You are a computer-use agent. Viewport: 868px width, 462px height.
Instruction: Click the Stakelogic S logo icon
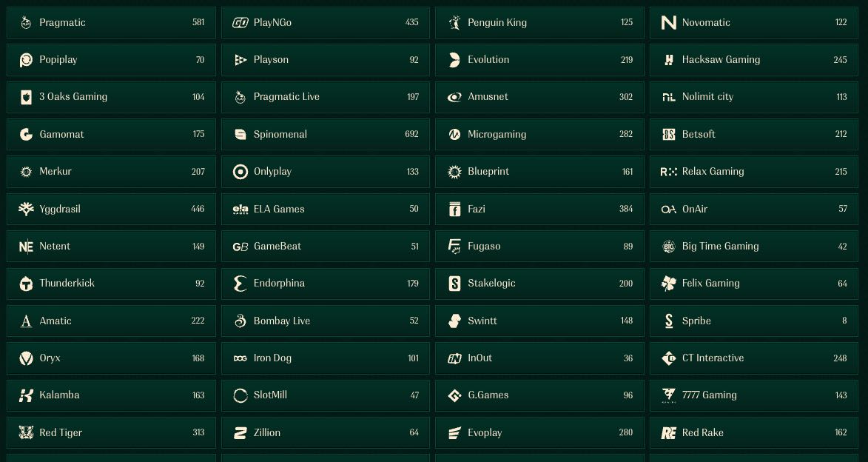[454, 284]
